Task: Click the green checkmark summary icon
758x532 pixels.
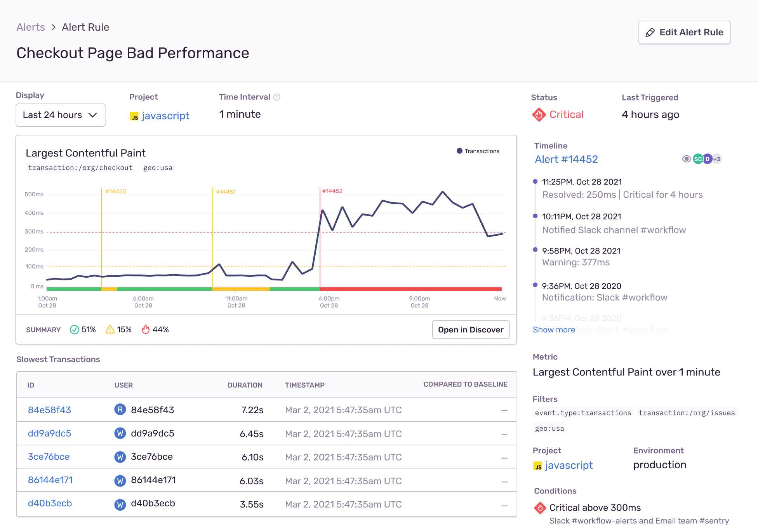Action: tap(74, 330)
